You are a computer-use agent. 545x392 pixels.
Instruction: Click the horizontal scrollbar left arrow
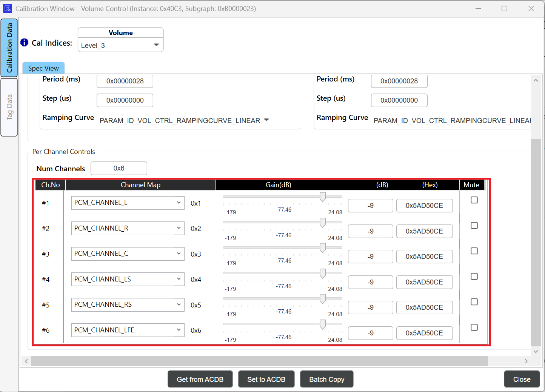(x=26, y=361)
